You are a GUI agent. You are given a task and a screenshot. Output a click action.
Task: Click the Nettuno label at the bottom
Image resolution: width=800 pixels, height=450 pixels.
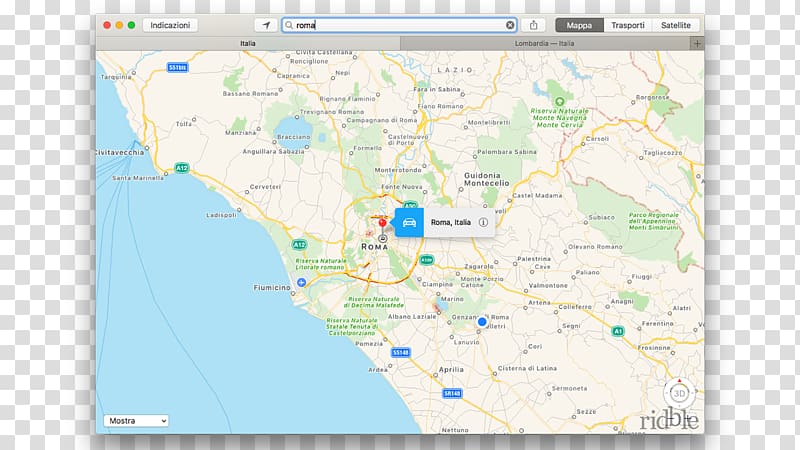[x=455, y=430]
